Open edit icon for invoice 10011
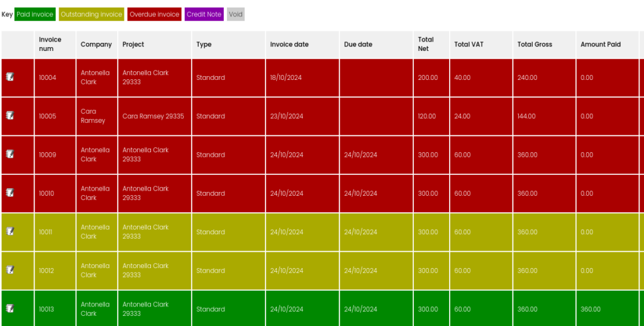 [x=10, y=231]
